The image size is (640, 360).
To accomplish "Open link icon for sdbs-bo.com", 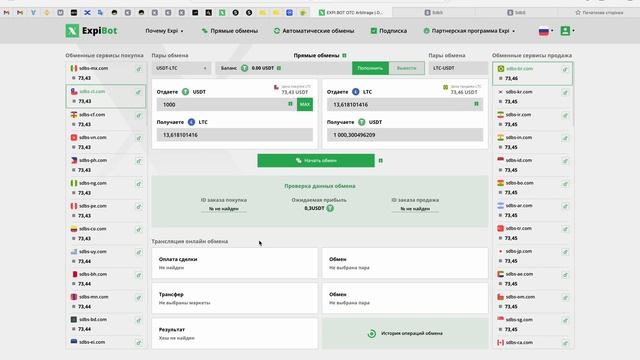I will pyautogui.click(x=565, y=184).
